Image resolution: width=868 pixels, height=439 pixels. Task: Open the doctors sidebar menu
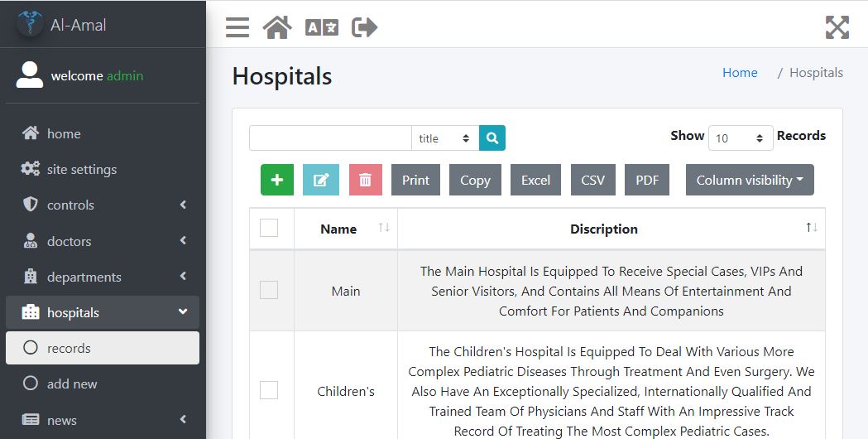pyautogui.click(x=103, y=240)
